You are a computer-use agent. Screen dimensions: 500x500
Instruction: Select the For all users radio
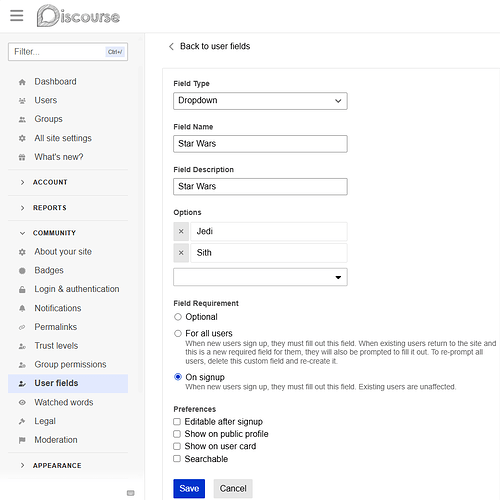(178, 333)
